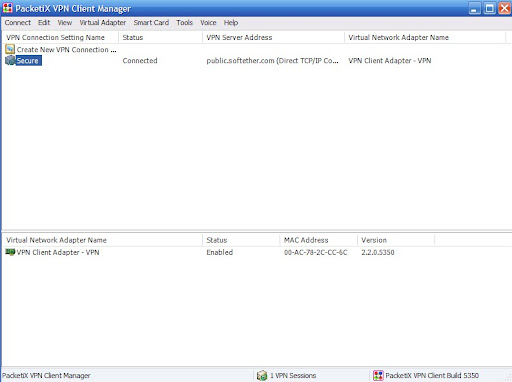Screen dimensions: 512x382
Task: Open the Tools menu
Action: tap(184, 23)
